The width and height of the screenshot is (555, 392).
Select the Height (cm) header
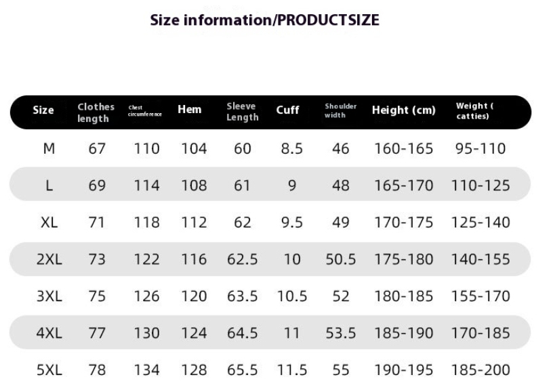click(x=403, y=110)
